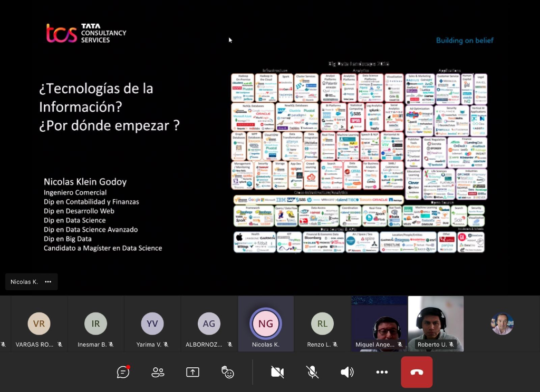Select Renzo L.'s RL avatar
Screen dimensions: 540x392
click(322, 324)
